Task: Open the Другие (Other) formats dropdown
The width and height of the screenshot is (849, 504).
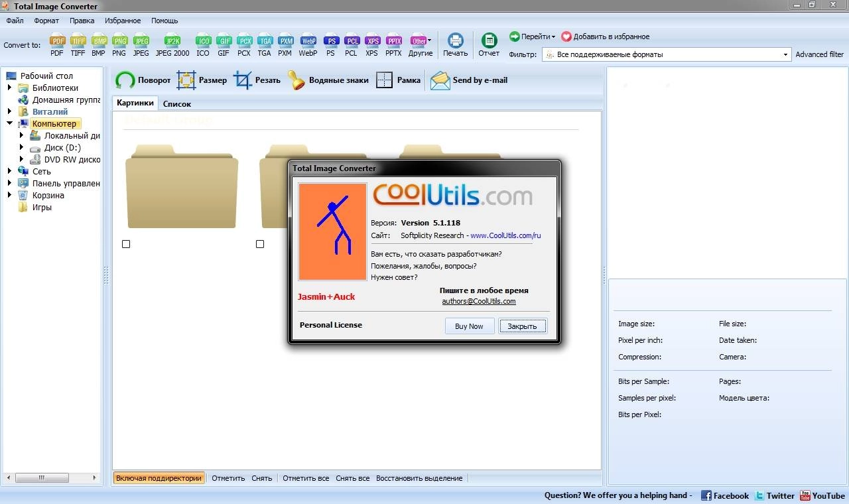Action: [421, 45]
